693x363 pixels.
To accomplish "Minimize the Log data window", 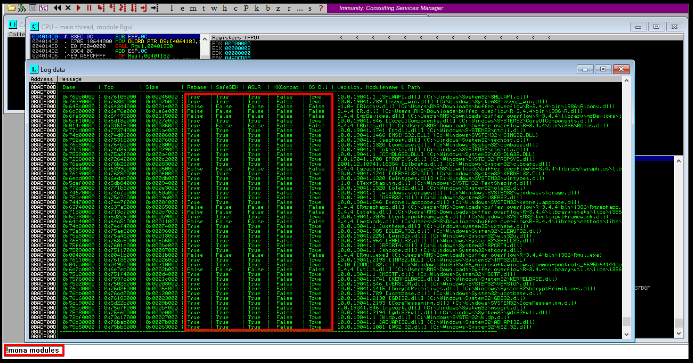I will 585,69.
